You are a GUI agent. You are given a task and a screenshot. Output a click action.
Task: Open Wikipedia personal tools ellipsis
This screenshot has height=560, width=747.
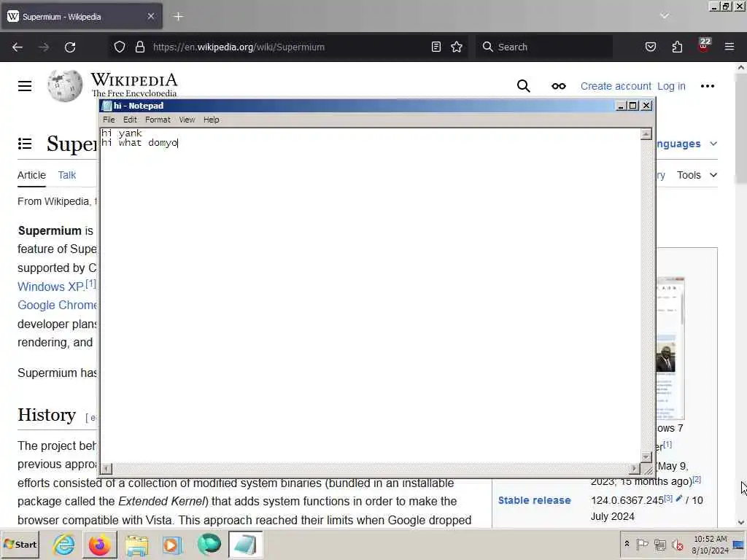708,86
